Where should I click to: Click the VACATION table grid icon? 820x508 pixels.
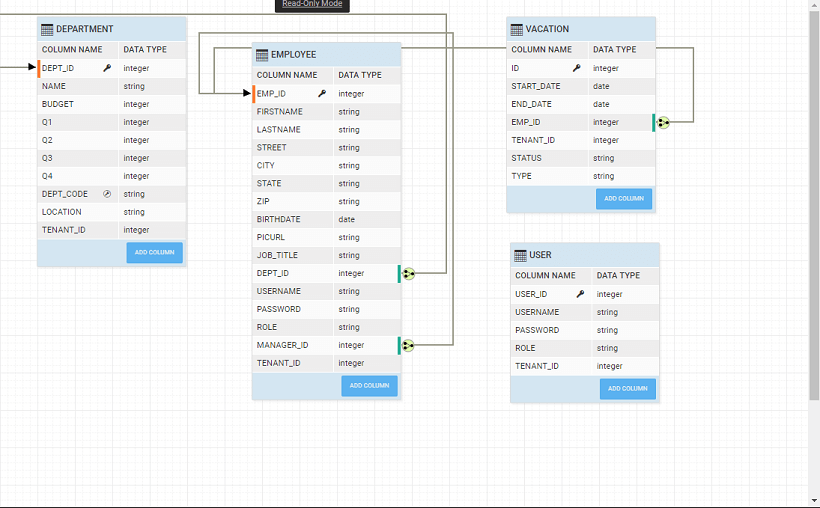click(516, 30)
